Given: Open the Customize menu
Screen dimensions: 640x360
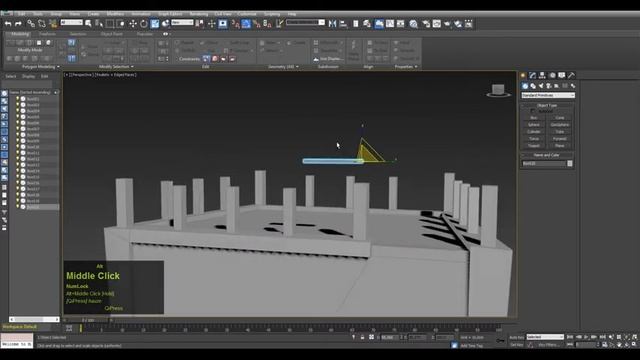Looking at the screenshot, I should point(247,14).
